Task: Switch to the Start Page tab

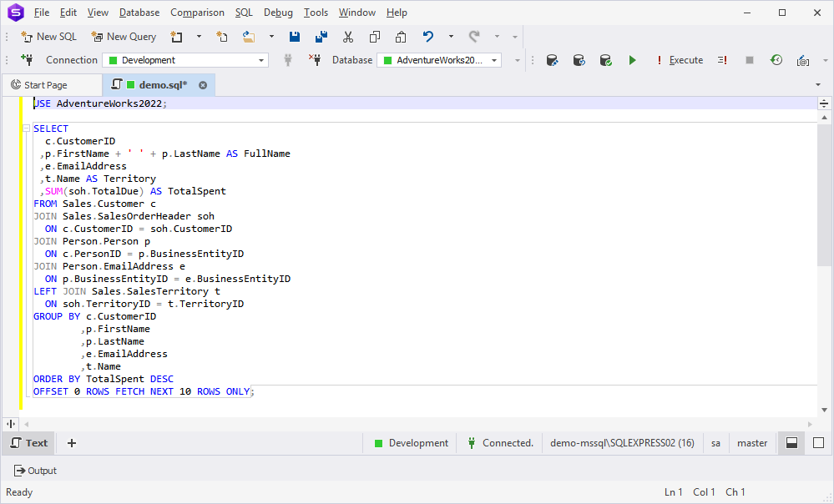Action: (x=46, y=85)
